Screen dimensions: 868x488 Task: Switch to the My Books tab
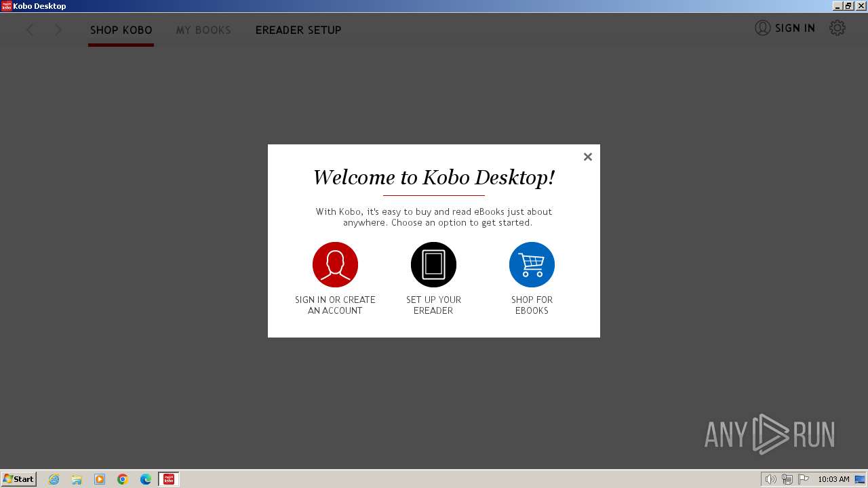pos(203,30)
